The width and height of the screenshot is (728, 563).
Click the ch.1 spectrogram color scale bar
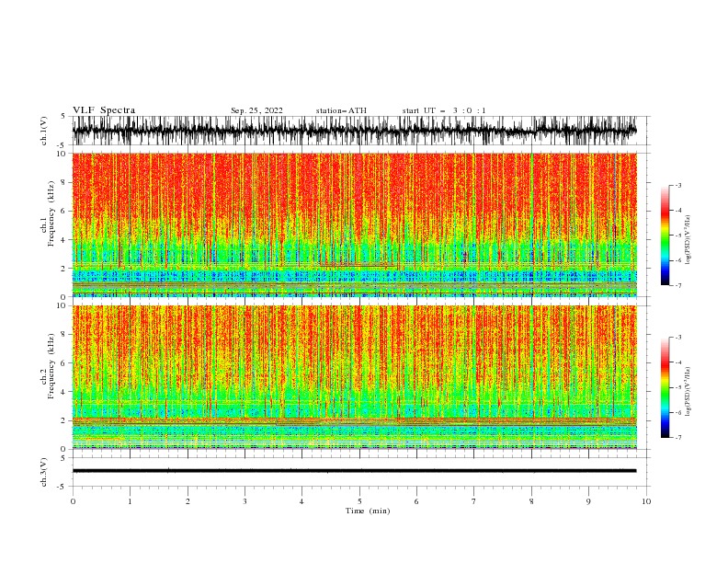pos(665,236)
